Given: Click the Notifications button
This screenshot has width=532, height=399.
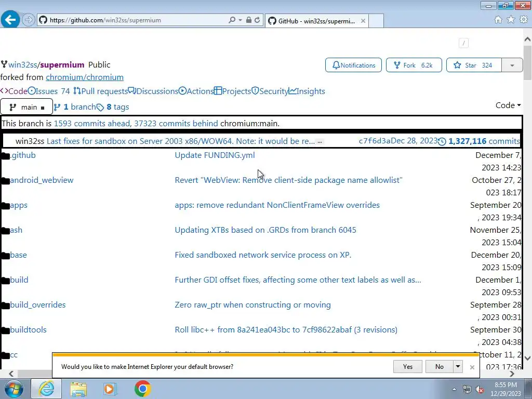Looking at the screenshot, I should click(x=353, y=65).
